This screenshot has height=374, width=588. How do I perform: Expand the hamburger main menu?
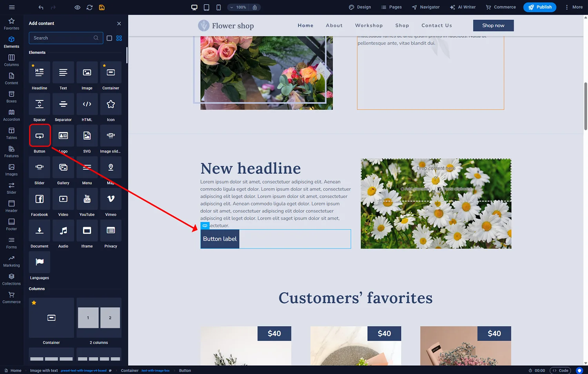click(x=12, y=7)
